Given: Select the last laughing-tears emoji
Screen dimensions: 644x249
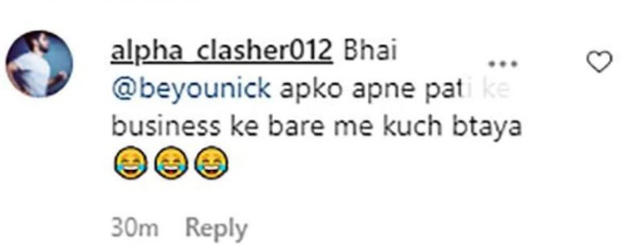Looking at the screenshot, I should pos(211,163).
